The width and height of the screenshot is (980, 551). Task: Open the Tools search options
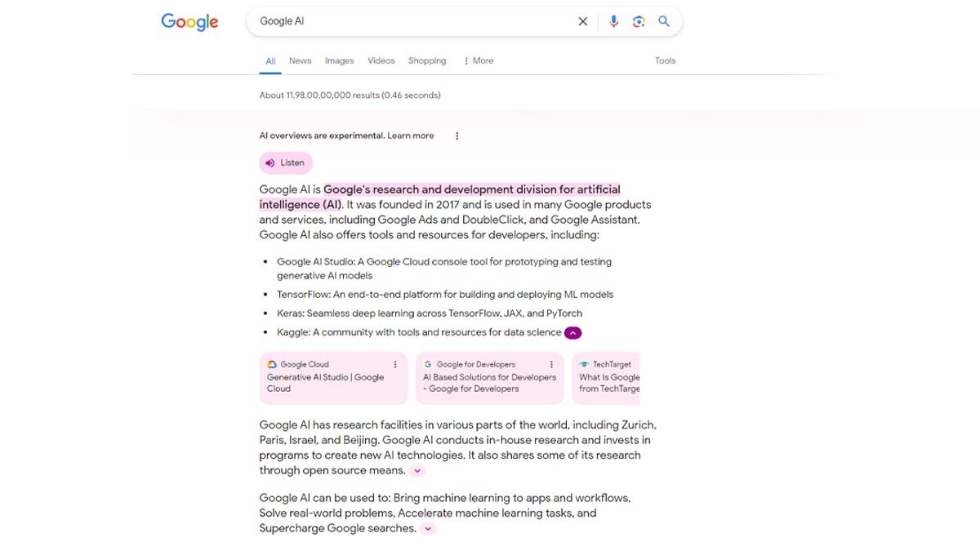[x=665, y=60]
